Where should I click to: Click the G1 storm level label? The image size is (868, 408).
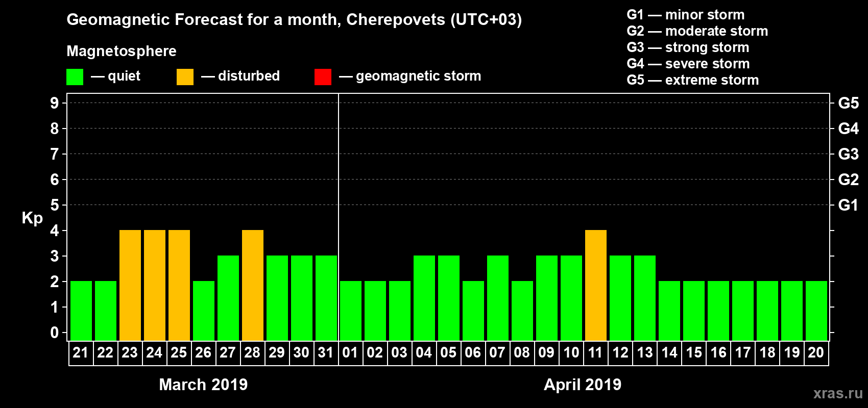pos(849,205)
